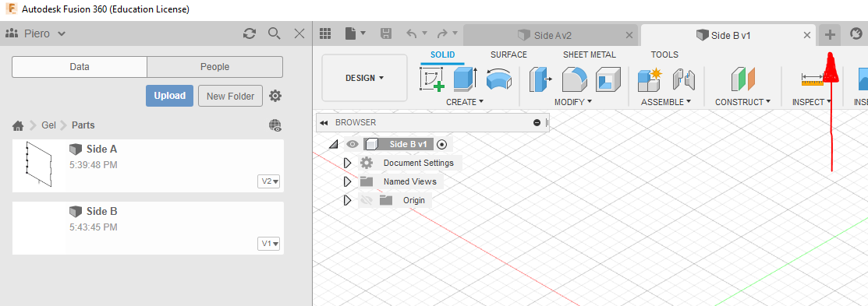Select the Data tab
868x306 pixels.
(80, 67)
